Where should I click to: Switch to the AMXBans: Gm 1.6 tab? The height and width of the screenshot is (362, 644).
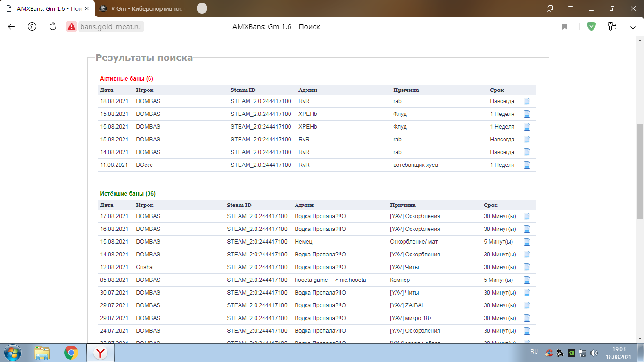47,8
